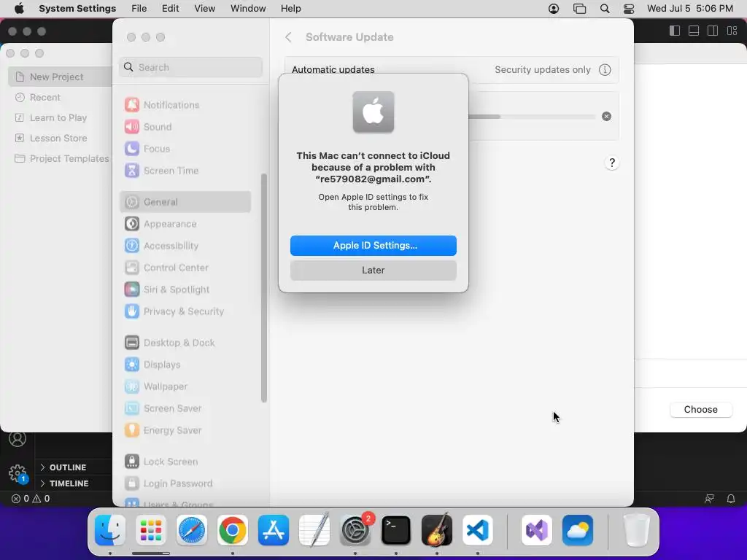Open Energy Saver settings in sidebar
This screenshot has width=747, height=560.
click(185, 430)
